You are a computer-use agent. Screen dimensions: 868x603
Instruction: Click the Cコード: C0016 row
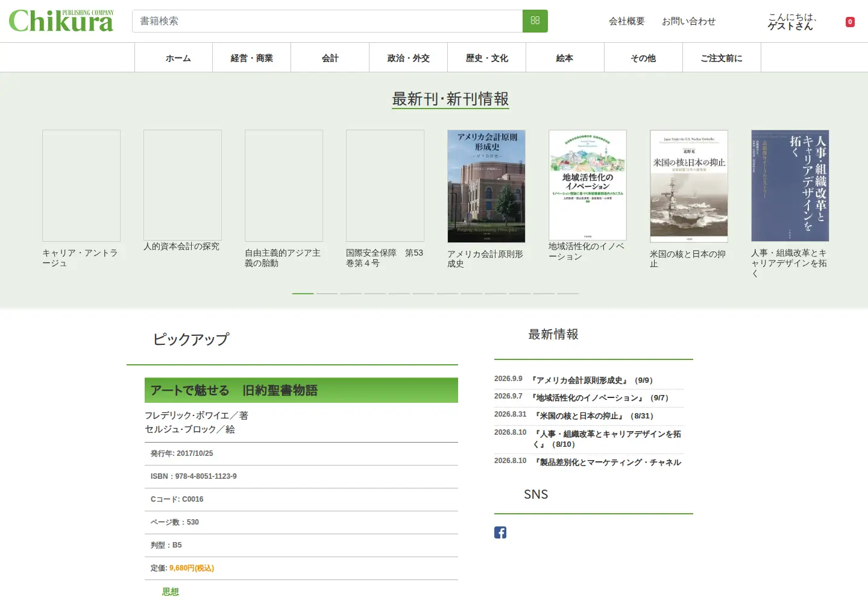pos(301,499)
